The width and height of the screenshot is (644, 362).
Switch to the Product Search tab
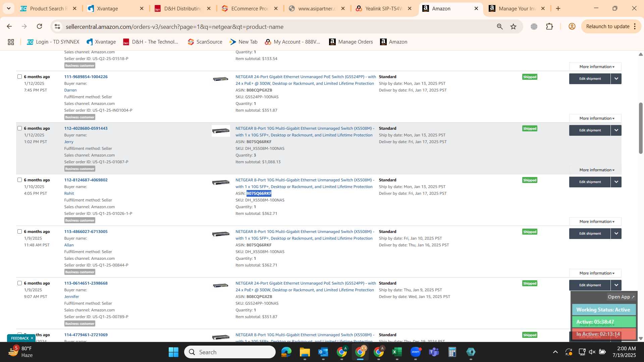(48, 8)
